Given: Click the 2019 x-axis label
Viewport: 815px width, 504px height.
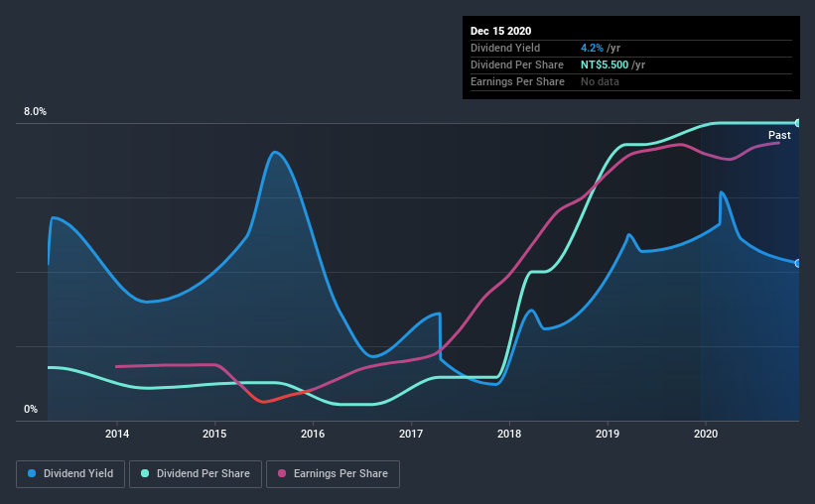Looking at the screenshot, I should 608,434.
